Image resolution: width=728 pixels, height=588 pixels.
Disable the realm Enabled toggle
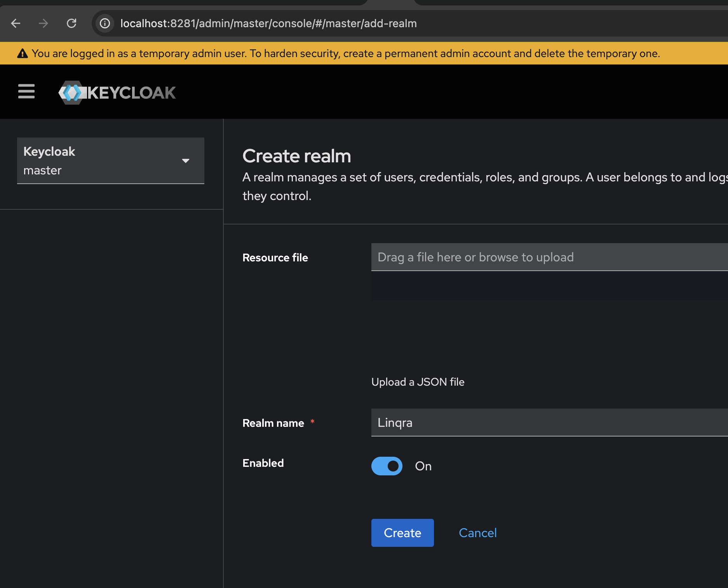pos(387,466)
